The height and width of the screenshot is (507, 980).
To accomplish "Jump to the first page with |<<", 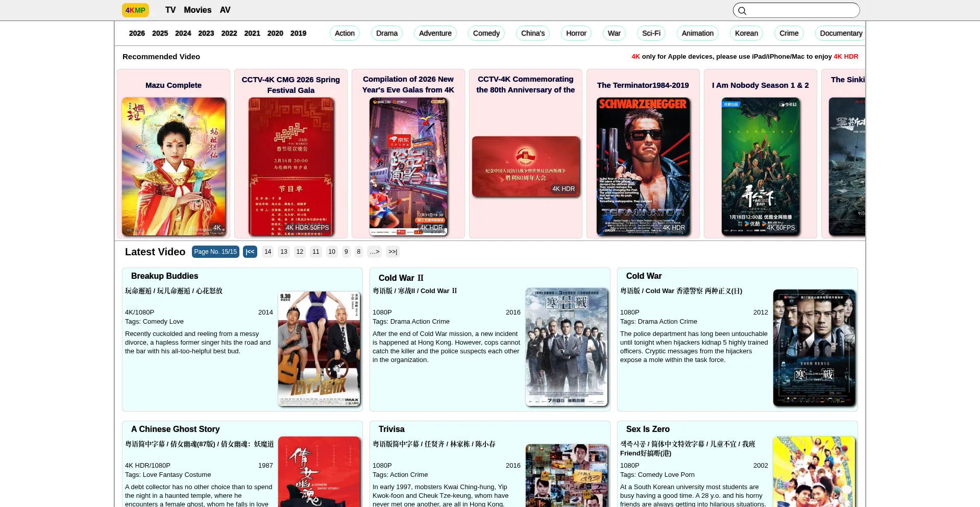I will [250, 252].
